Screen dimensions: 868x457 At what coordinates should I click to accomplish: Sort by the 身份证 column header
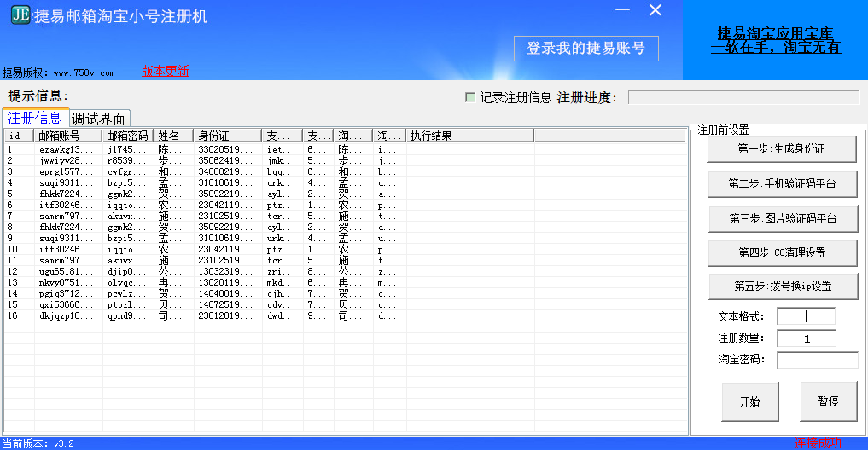point(228,136)
